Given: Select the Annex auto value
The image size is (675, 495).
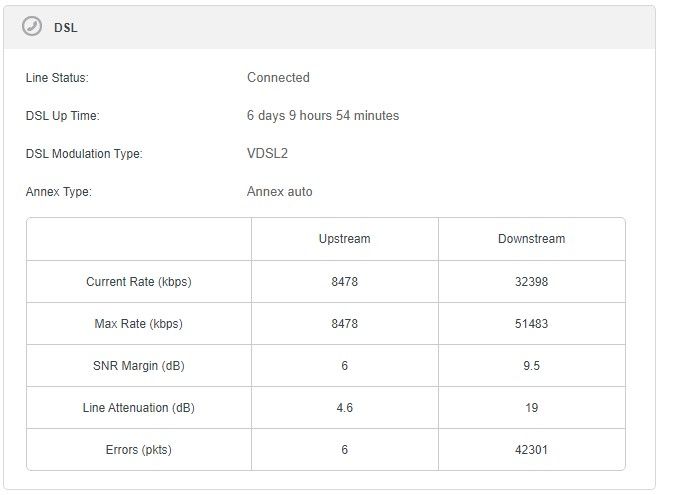Looking at the screenshot, I should (279, 192).
